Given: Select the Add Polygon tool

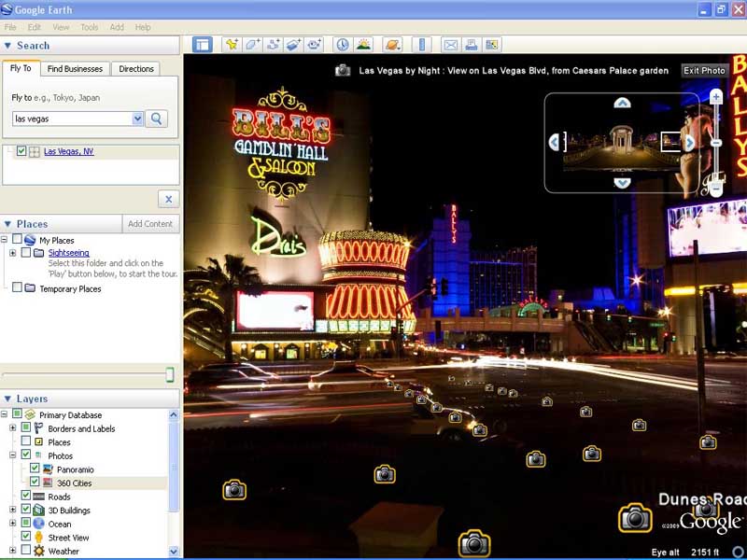Looking at the screenshot, I should [x=252, y=45].
